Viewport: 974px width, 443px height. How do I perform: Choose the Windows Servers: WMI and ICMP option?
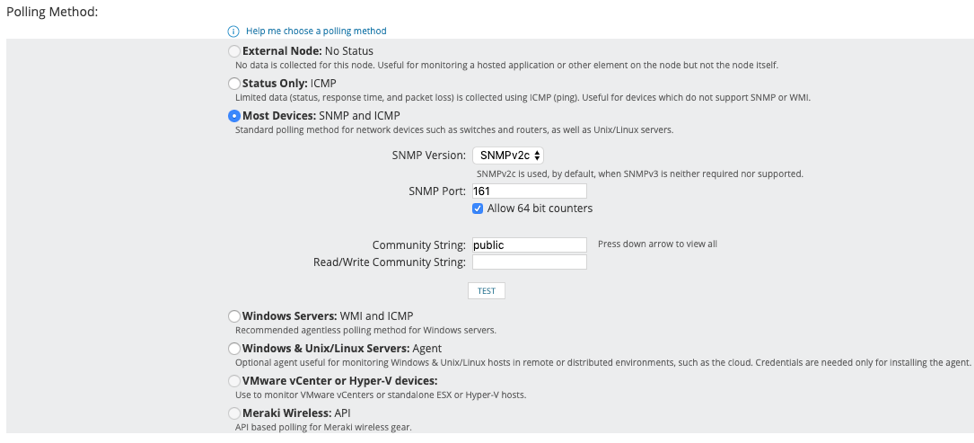point(234,316)
